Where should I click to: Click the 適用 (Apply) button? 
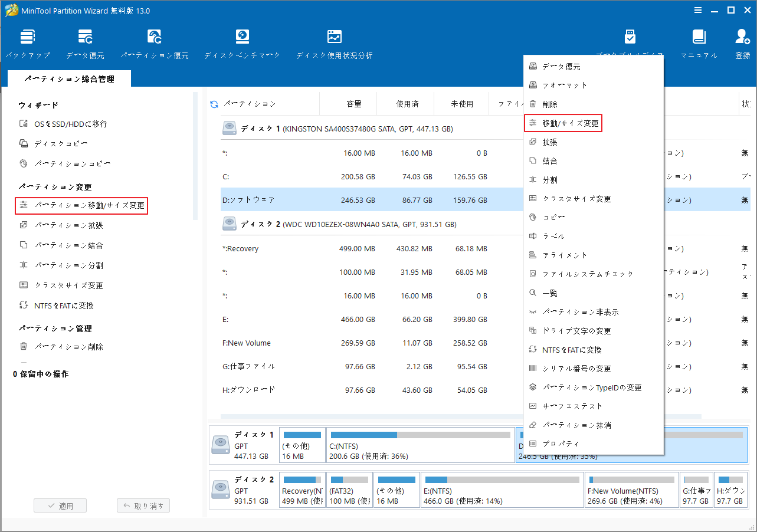(x=60, y=505)
